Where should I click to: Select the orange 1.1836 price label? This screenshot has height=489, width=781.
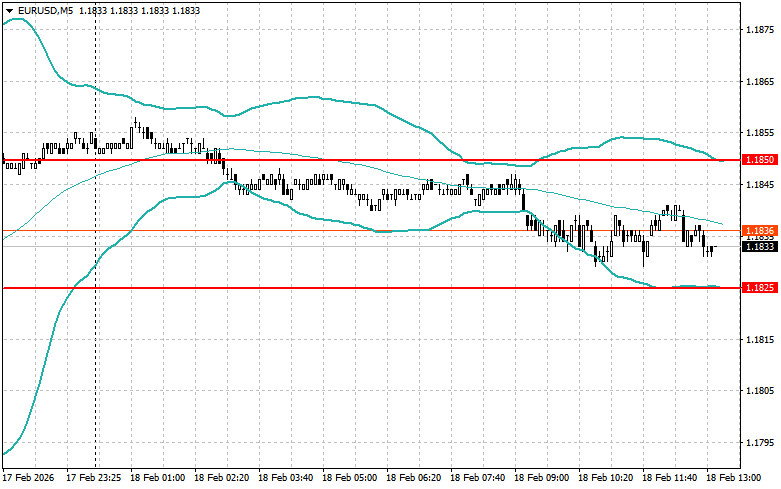(x=760, y=231)
